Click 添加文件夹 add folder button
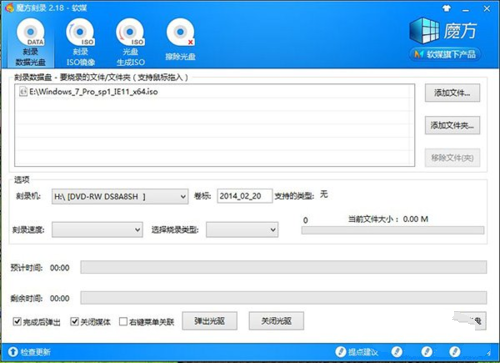 coord(452,125)
